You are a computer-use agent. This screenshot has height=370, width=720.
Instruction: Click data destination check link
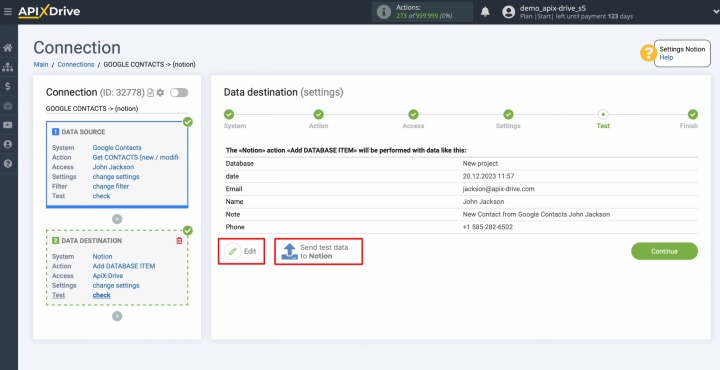pos(101,295)
